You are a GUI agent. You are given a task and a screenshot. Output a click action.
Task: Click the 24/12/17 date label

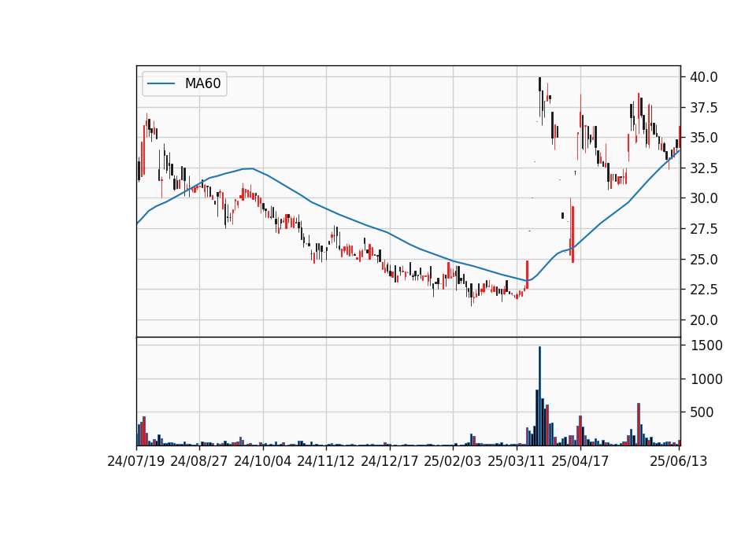click(x=390, y=461)
